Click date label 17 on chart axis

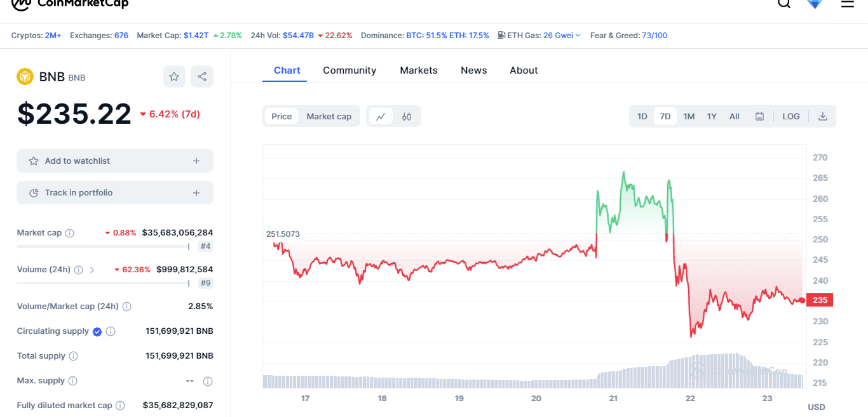pyautogui.click(x=306, y=399)
